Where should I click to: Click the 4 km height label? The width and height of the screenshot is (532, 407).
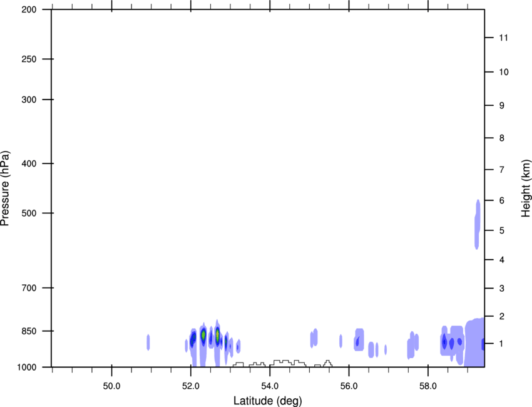502,260
